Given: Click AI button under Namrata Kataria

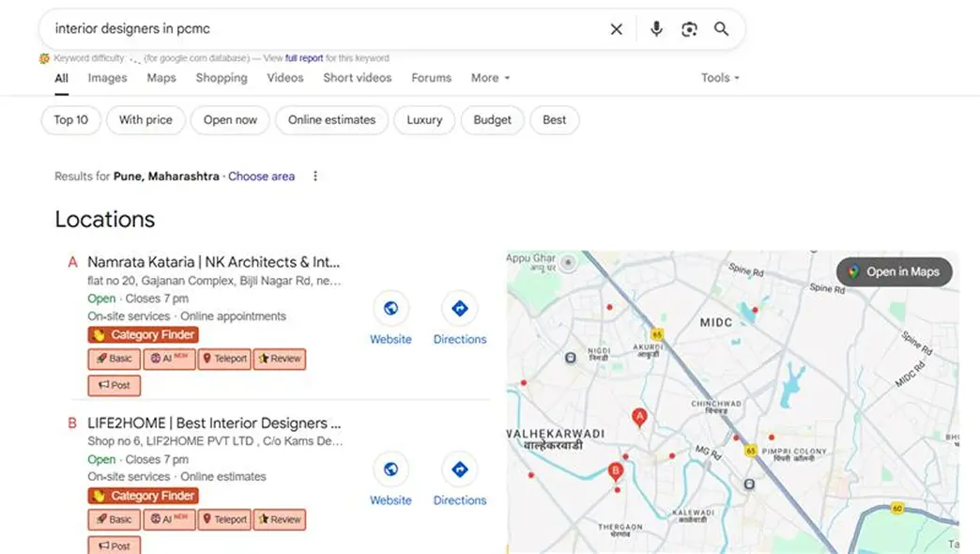Looking at the screenshot, I should pyautogui.click(x=169, y=359).
